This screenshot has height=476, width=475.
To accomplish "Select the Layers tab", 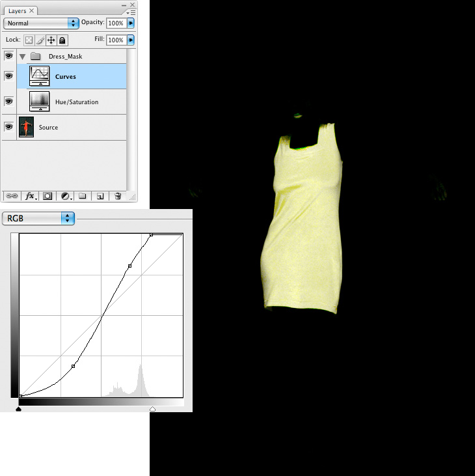I will tap(17, 11).
